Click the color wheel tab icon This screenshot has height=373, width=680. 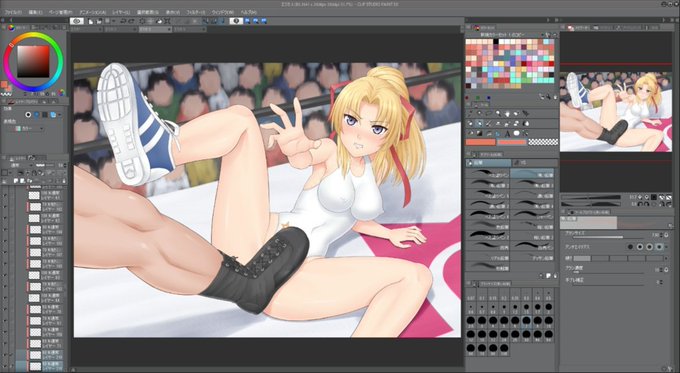[x=11, y=28]
